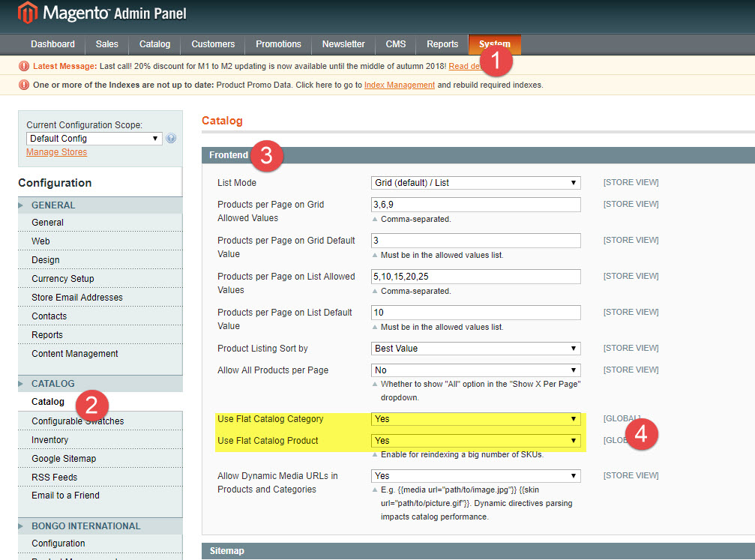Select Google Sitemap in the sidebar

tap(64, 458)
